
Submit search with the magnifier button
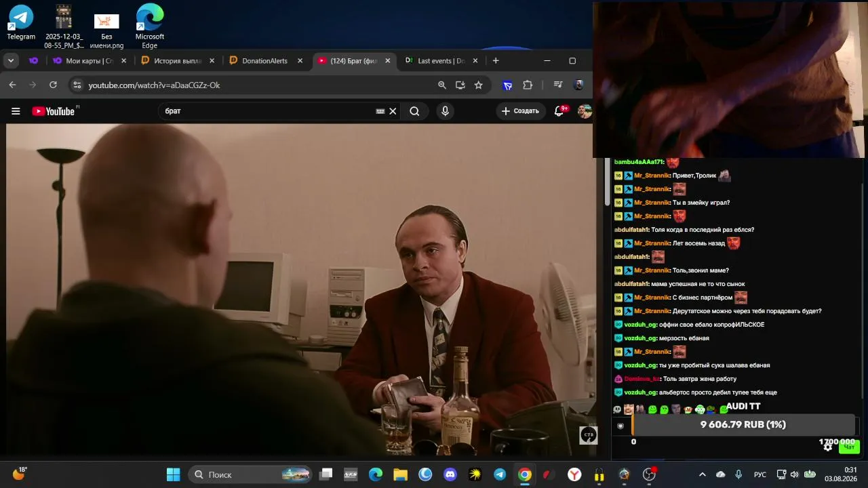pyautogui.click(x=414, y=111)
